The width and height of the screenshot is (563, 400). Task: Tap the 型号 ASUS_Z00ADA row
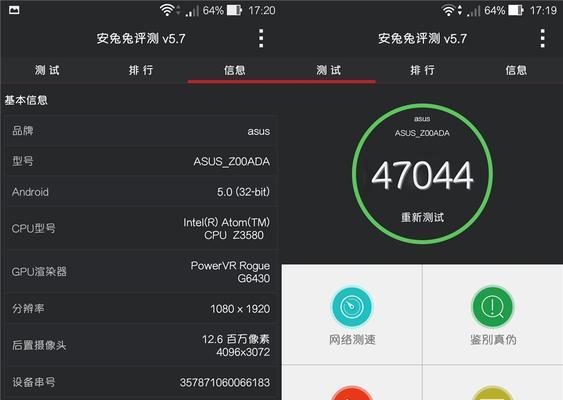141,161
